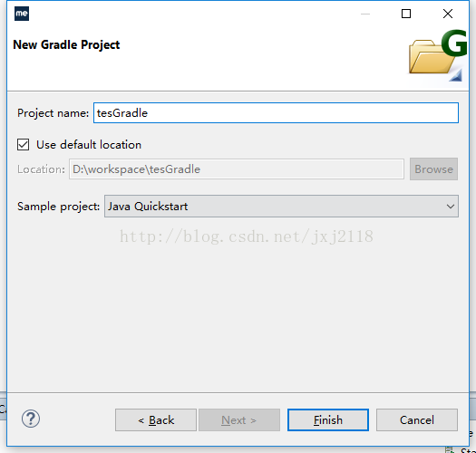Click the MyEclipse 'me' window icon
The image size is (476, 453).
[22, 14]
